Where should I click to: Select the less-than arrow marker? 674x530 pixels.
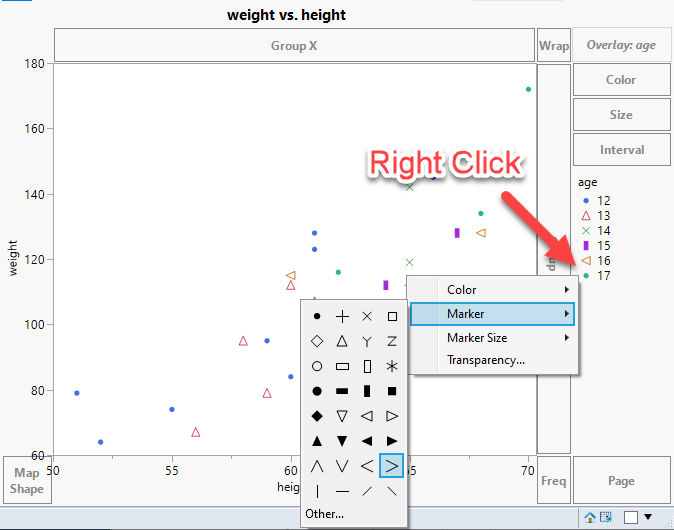(367, 466)
